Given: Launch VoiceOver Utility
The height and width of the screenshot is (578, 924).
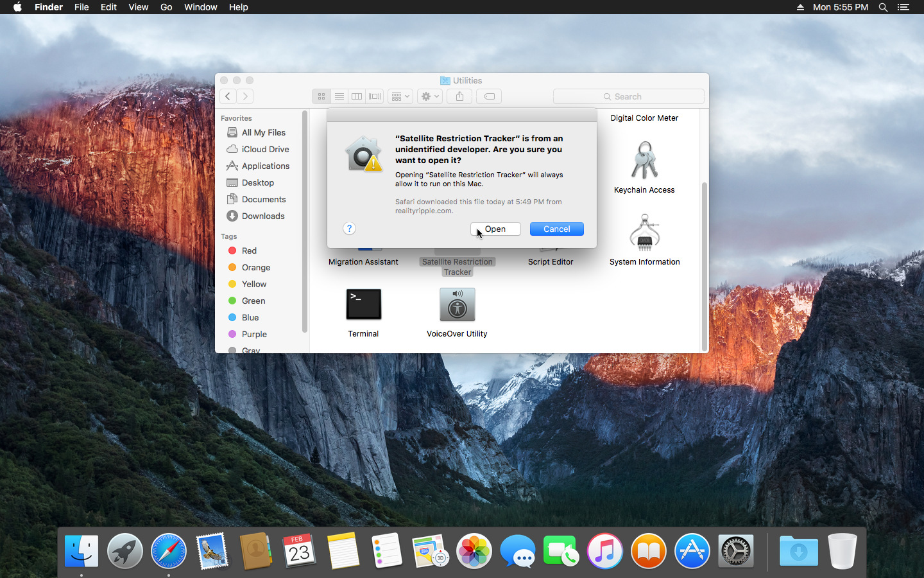Looking at the screenshot, I should point(457,304).
